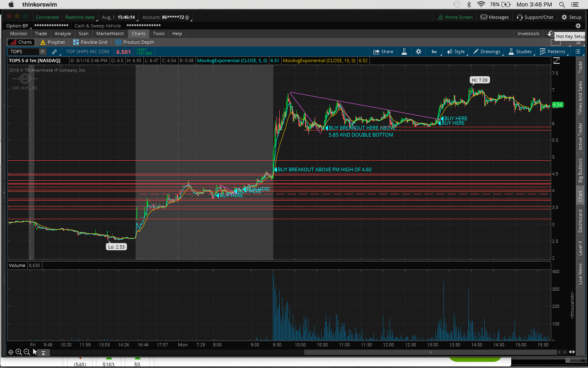The width and height of the screenshot is (588, 368).
Task: Open the 1m timeframe dropdown
Action: 434,52
